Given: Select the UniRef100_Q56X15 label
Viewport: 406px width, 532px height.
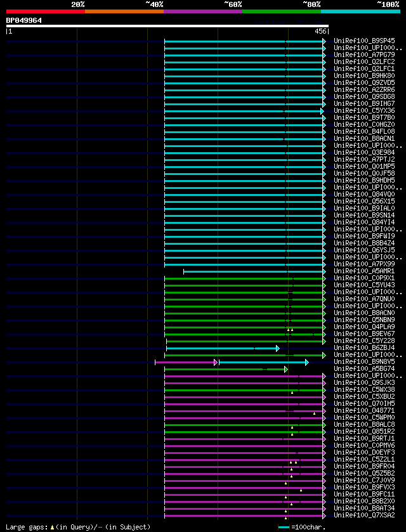Looking at the screenshot, I should pyautogui.click(x=364, y=201).
